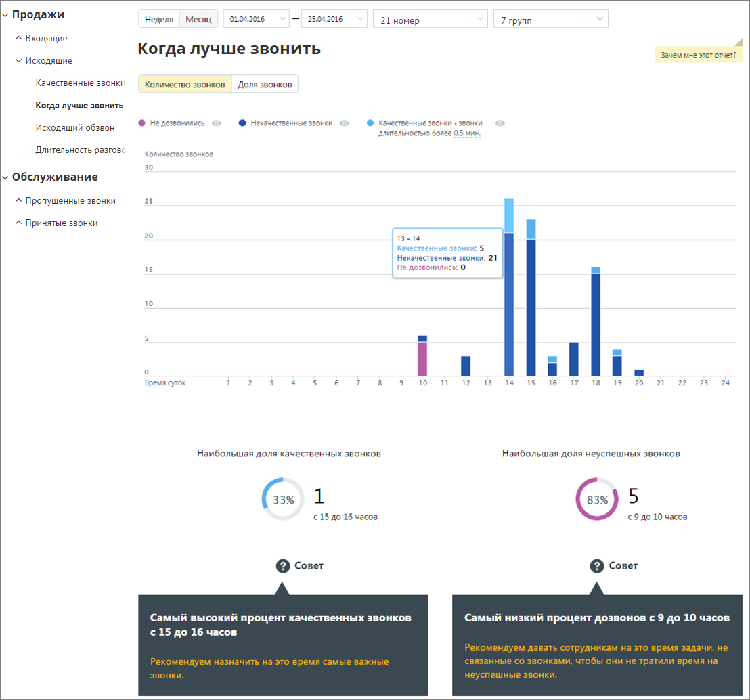Click the 'Неделя' period button

159,19
